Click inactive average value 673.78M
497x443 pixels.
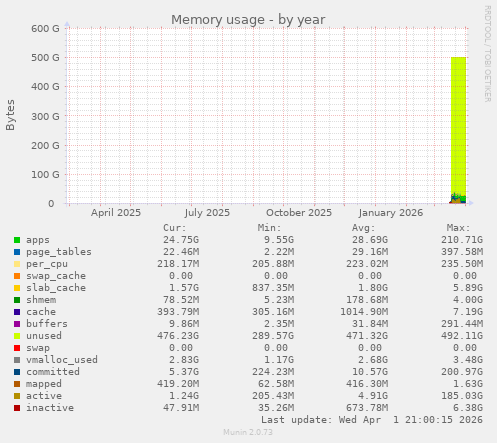[367, 408]
